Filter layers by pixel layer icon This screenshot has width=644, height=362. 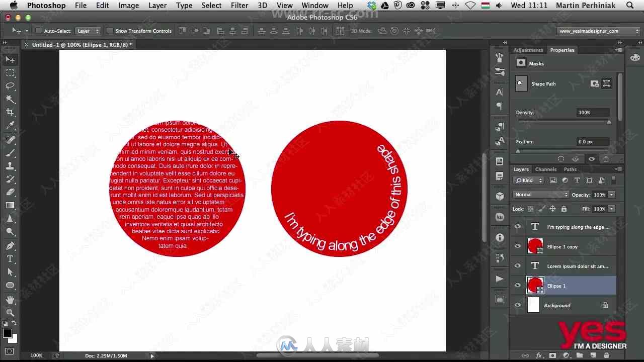[x=553, y=180]
